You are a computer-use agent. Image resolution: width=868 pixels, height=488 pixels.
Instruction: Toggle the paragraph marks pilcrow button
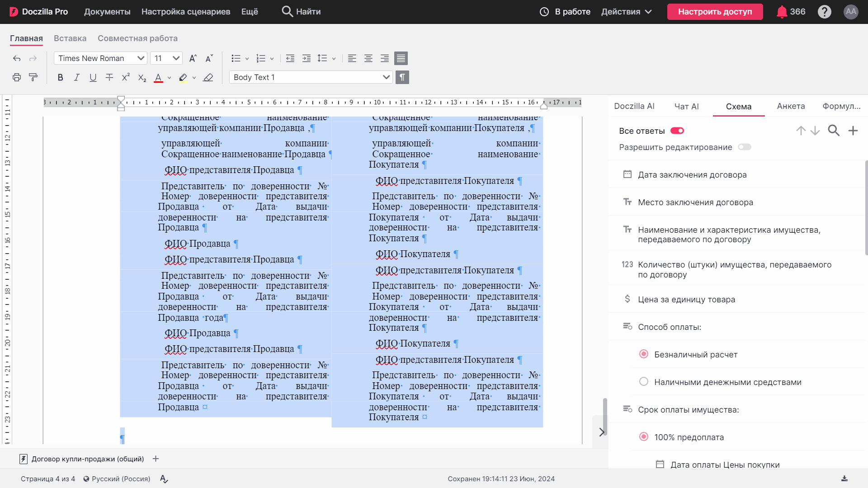tap(402, 77)
